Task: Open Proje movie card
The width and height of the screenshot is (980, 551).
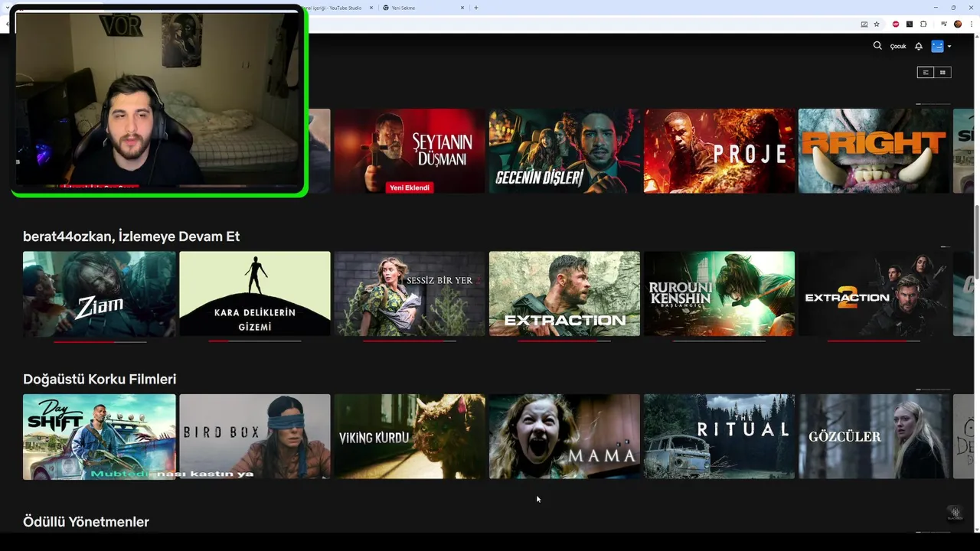Action: (719, 151)
